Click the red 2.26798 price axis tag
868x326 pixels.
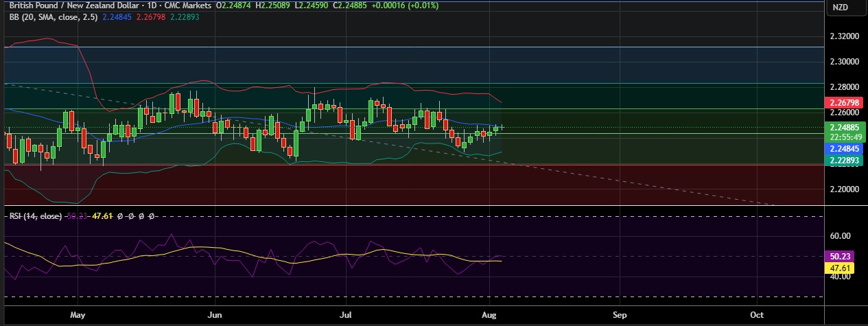pyautogui.click(x=844, y=104)
